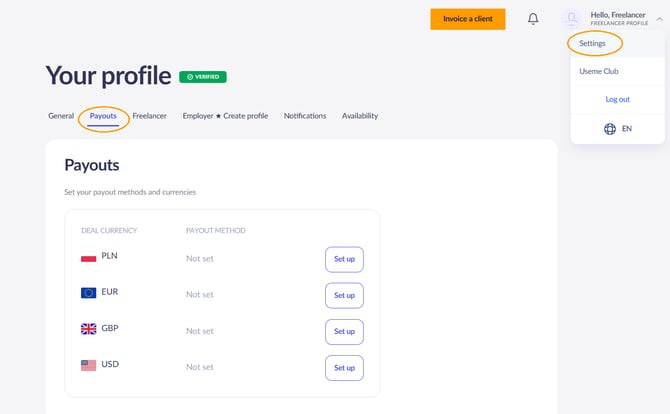Click the user avatar icon

coord(572,18)
